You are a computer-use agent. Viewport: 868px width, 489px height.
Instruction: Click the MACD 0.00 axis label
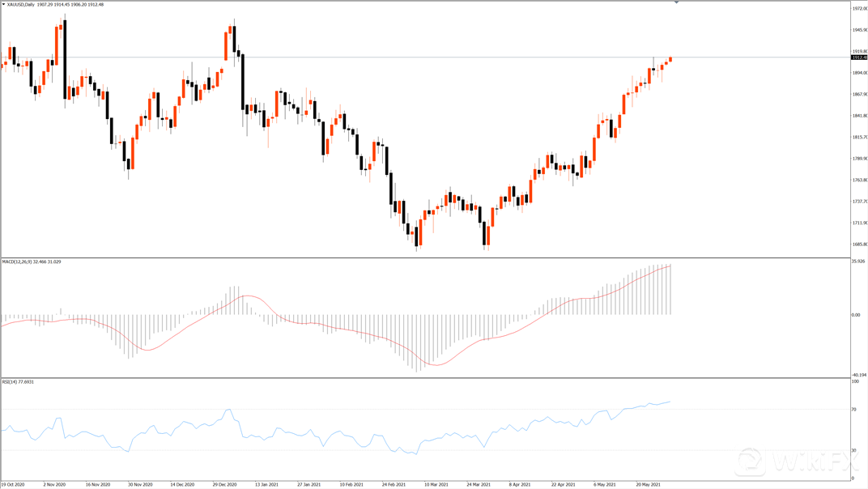tap(856, 315)
